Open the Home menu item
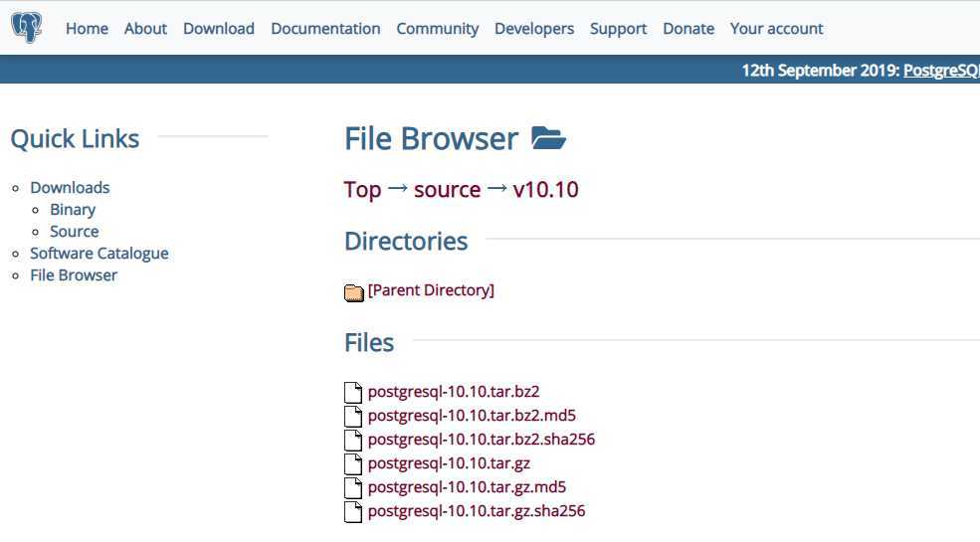The width and height of the screenshot is (980, 542). tap(87, 29)
